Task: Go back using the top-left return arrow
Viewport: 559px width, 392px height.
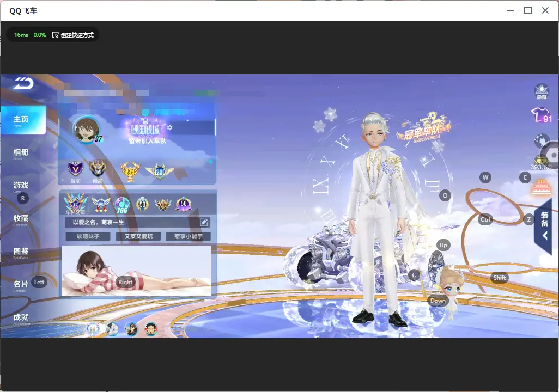Action: point(23,83)
